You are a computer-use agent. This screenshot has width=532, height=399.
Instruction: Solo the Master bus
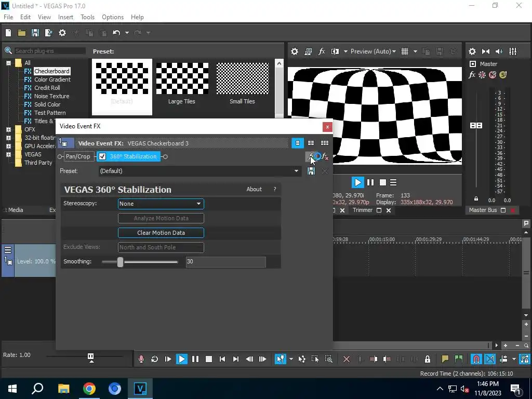pyautogui.click(x=503, y=75)
